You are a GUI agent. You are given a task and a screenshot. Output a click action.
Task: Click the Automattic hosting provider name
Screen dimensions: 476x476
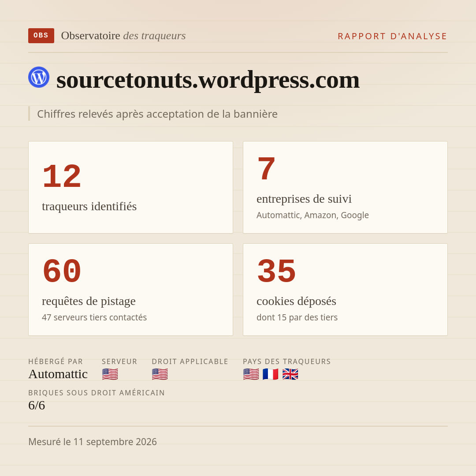(58, 374)
